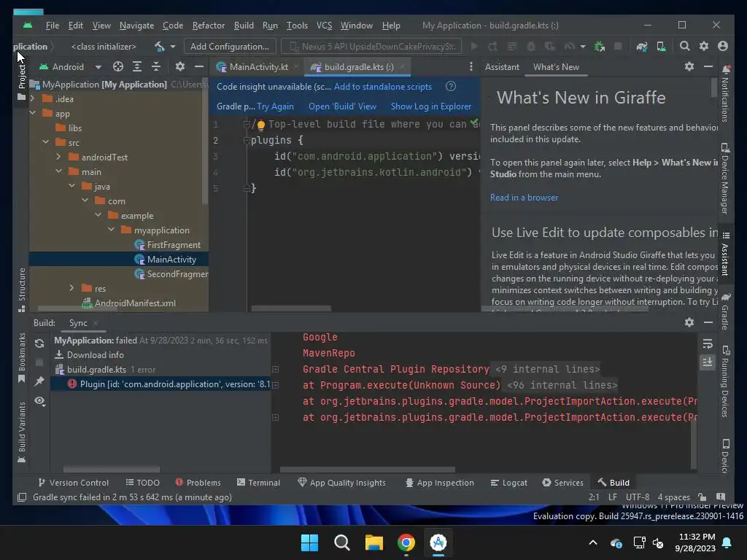Click the UTF-8 encoding status entry
747x560 pixels.
click(x=637, y=497)
